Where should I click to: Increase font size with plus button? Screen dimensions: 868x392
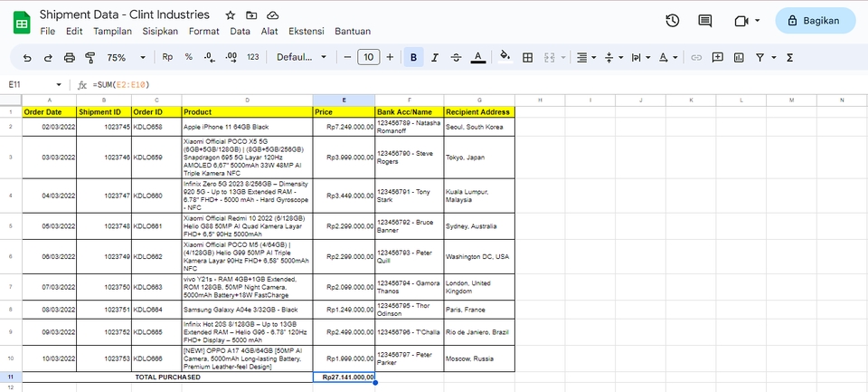pos(390,57)
